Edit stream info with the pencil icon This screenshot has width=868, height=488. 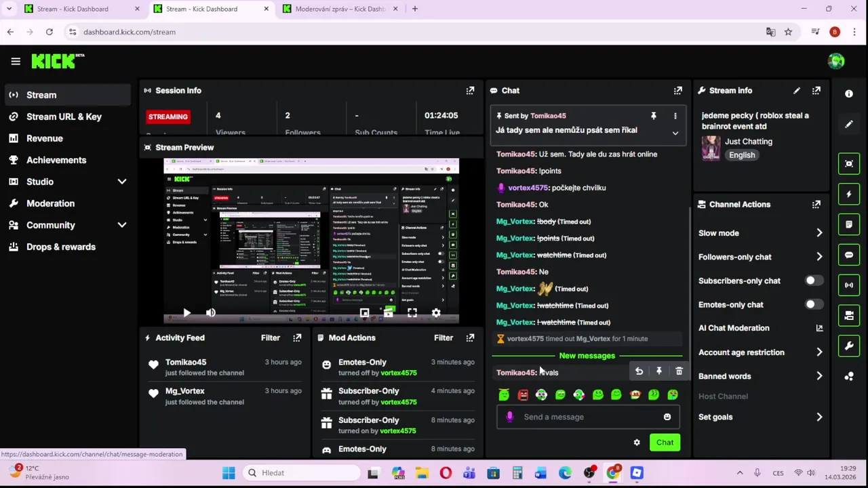coord(797,90)
